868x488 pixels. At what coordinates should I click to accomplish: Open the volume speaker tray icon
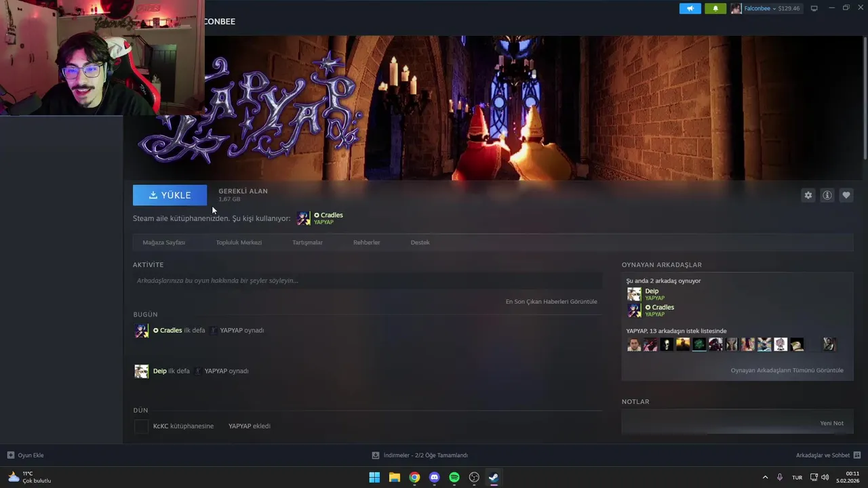point(825,477)
